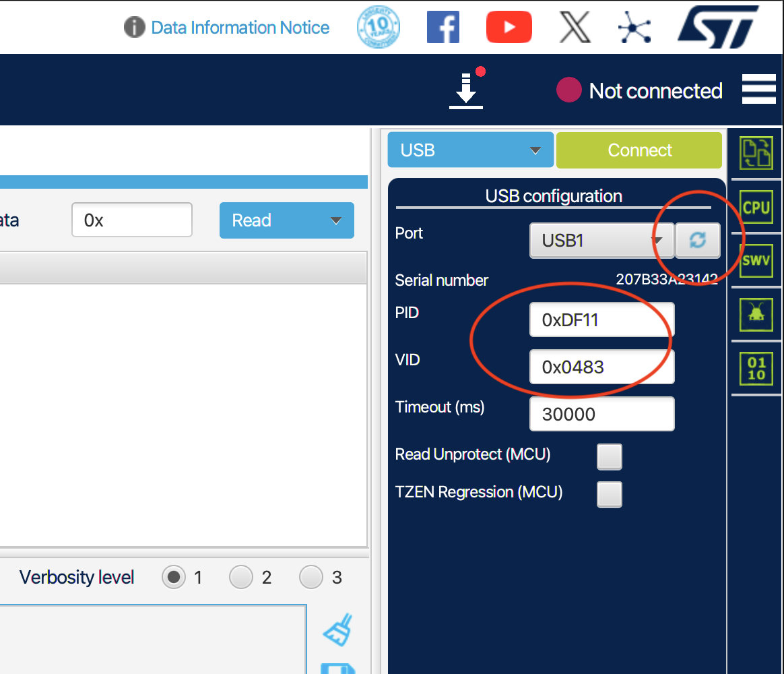
Task: Open the USB interface type dropdown
Action: click(x=470, y=150)
